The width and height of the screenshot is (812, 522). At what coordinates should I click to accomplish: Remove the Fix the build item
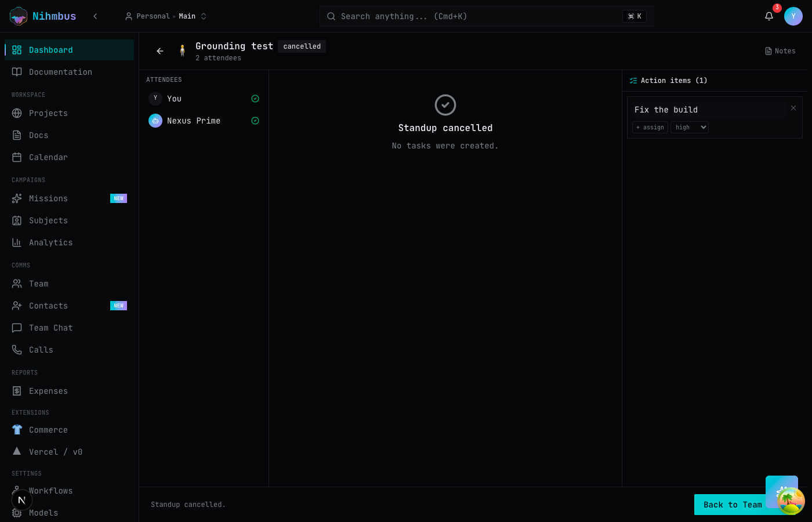(793, 108)
